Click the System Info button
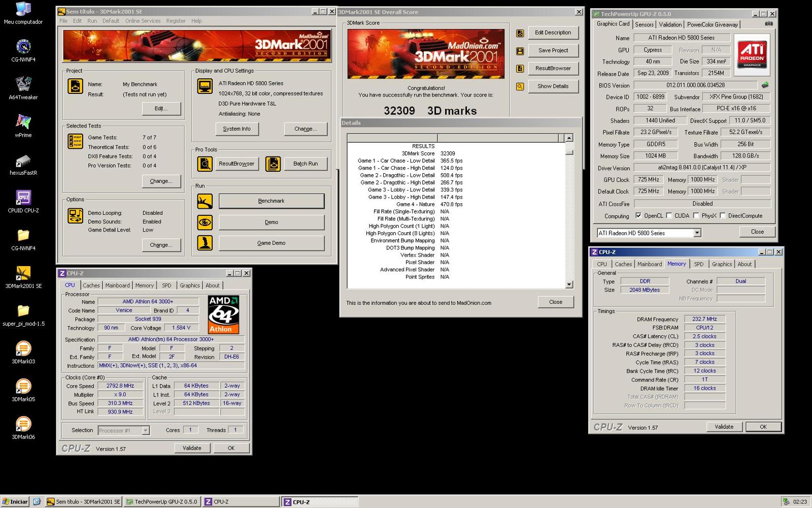 point(236,129)
